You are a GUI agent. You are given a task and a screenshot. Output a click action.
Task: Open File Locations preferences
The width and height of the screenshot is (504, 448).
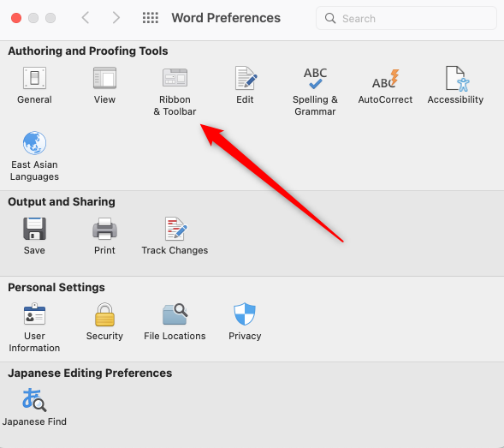175,322
